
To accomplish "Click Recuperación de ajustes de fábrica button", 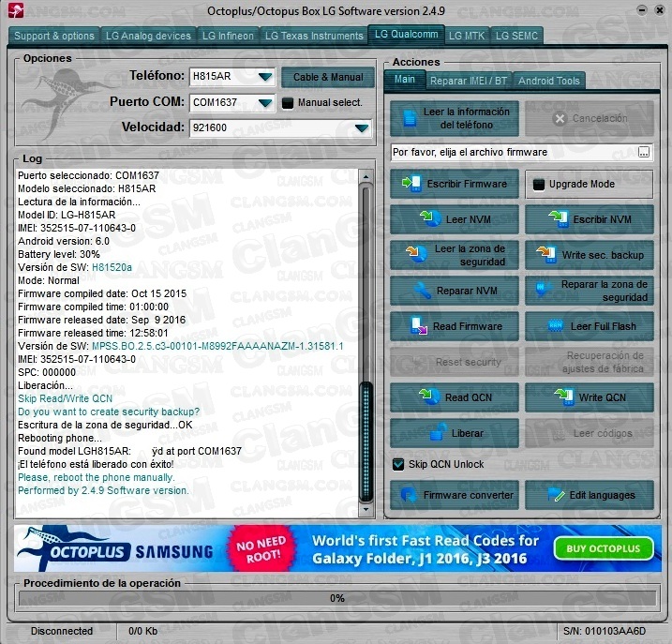I will pos(590,362).
